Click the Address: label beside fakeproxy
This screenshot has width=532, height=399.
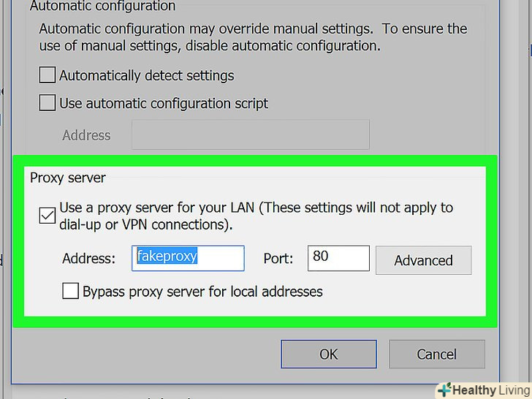[x=89, y=259]
